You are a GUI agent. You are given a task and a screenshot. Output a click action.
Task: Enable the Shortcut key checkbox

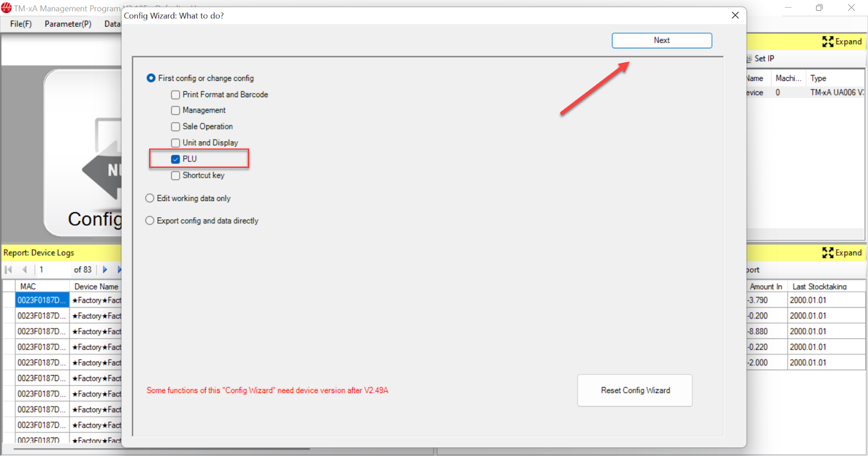tap(175, 175)
